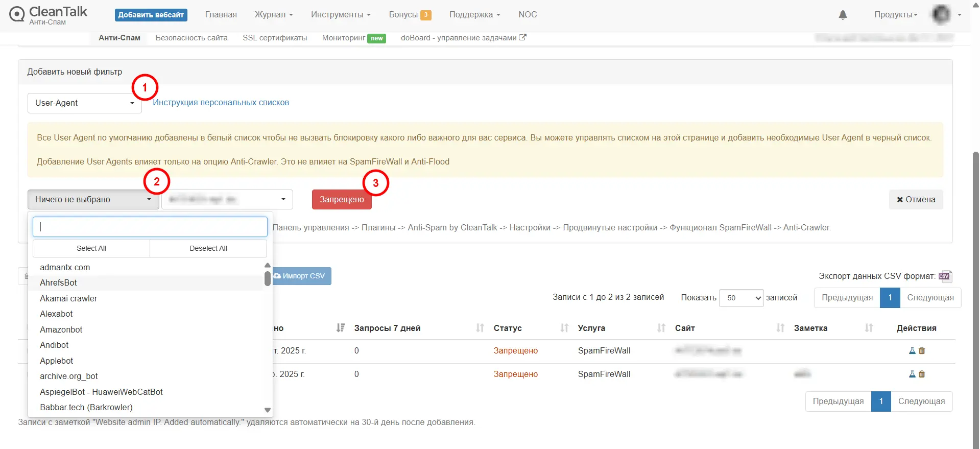Select archive.org_bot from the list

(x=69, y=376)
